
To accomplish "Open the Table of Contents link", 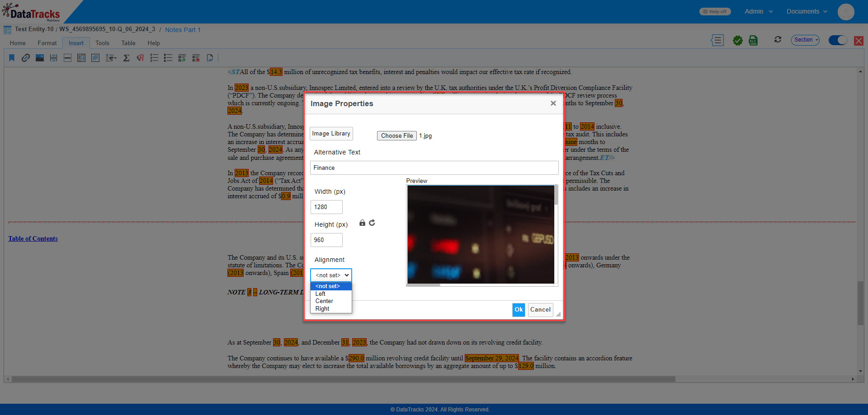I will point(33,238).
